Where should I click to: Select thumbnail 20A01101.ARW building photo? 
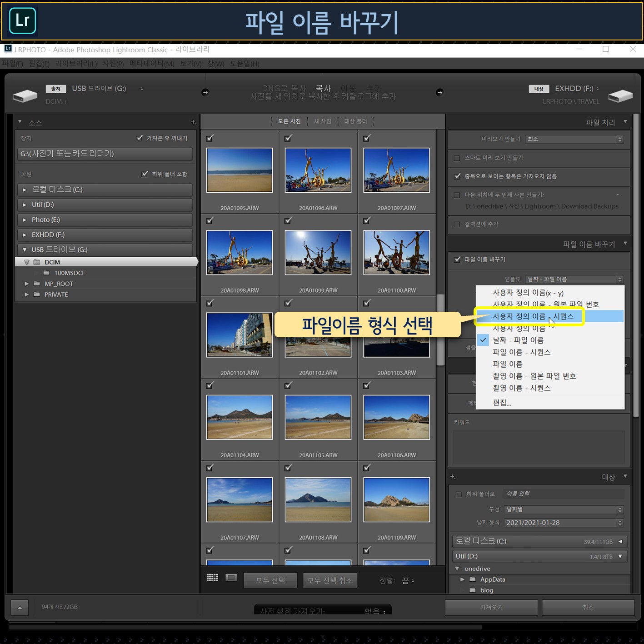coord(240,335)
